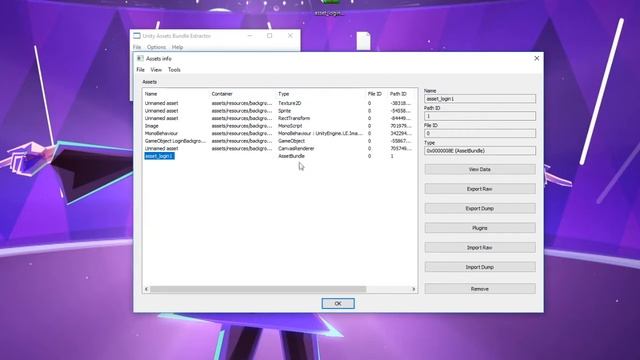Select the asset_login desktop file icon
The image size is (640, 360).
[329, 7]
